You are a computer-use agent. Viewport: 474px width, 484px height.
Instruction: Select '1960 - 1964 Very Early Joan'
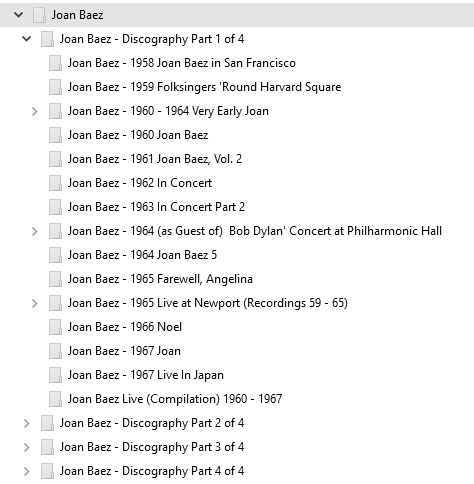(168, 111)
